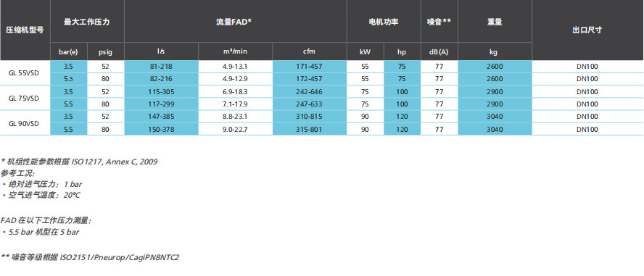Select the 参考工况 line
The height and width of the screenshot is (276, 644).
coord(17,172)
